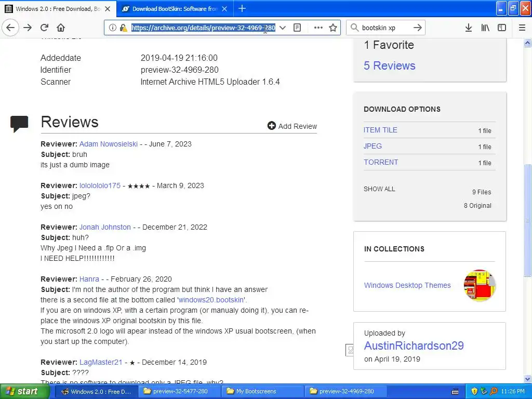The width and height of the screenshot is (532, 399).
Task: Show the sidebars panel
Action: (x=502, y=28)
